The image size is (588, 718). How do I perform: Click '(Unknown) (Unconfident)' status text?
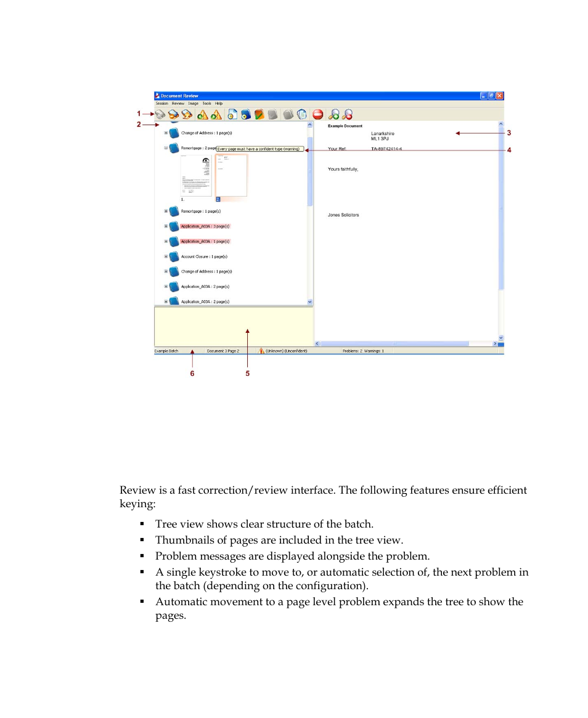(x=286, y=351)
